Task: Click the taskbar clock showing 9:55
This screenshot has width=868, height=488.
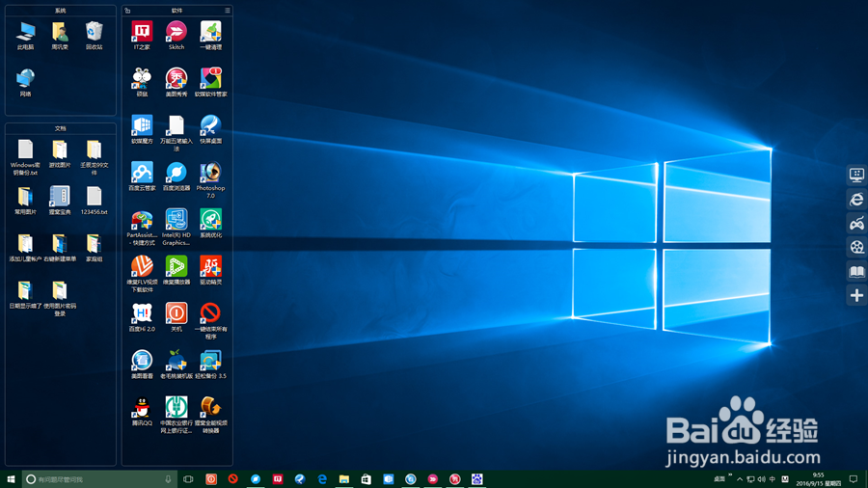Action: coord(818,479)
